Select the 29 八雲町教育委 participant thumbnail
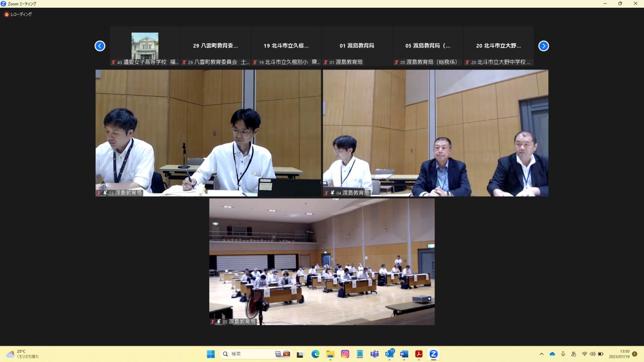644x362 pixels. point(215,46)
